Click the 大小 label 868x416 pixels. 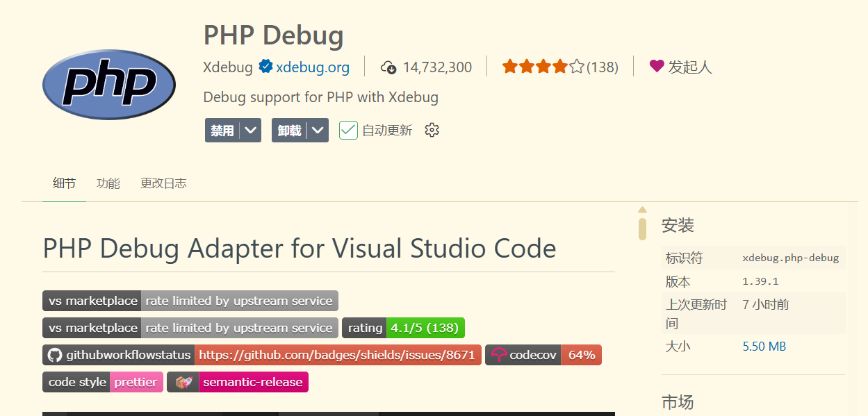[x=678, y=346]
